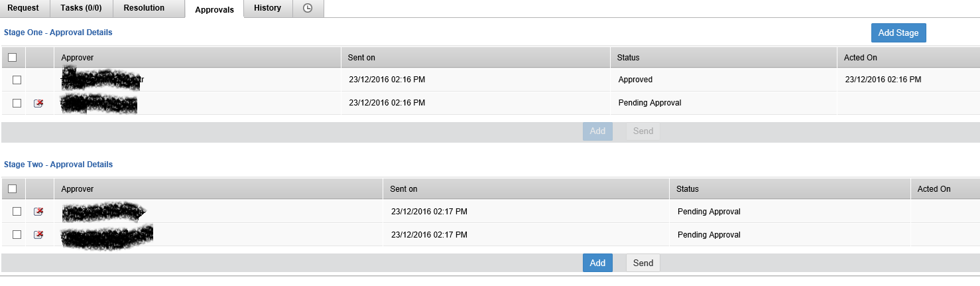The width and height of the screenshot is (980, 286).
Task: Click delete icon for Stage One pending approver
Action: (x=38, y=104)
